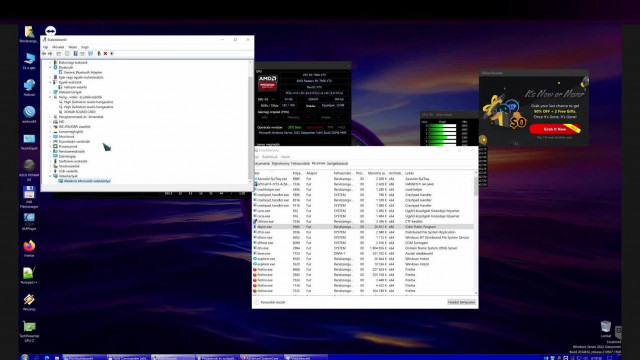This screenshot has width=640, height=360.
Task: Click Kevesebb részlet in Task Manager
Action: [x=270, y=302]
